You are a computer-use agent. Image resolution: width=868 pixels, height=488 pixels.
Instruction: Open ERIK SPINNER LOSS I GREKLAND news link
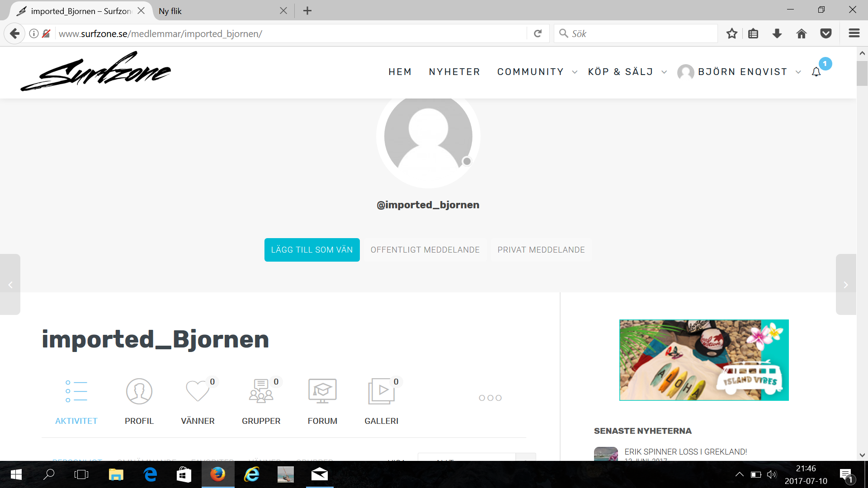pos(685,451)
